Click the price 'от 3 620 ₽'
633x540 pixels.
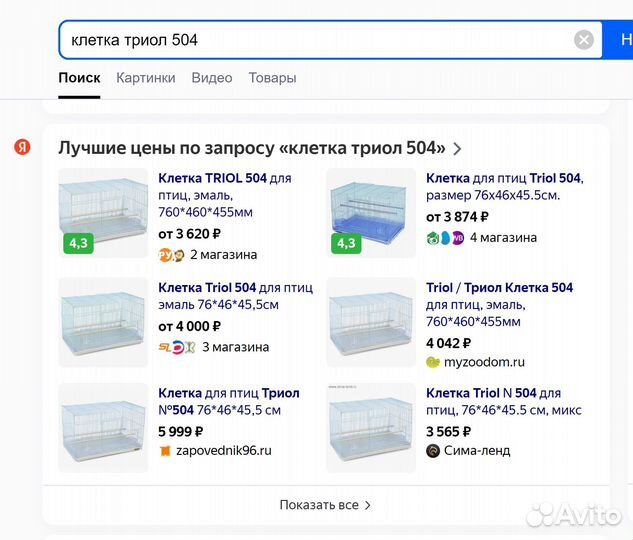pos(189,234)
